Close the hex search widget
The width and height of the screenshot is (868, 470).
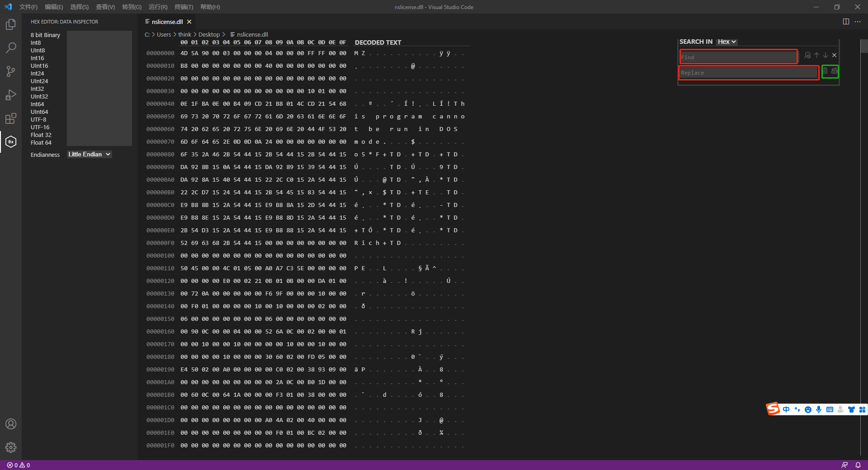click(835, 55)
